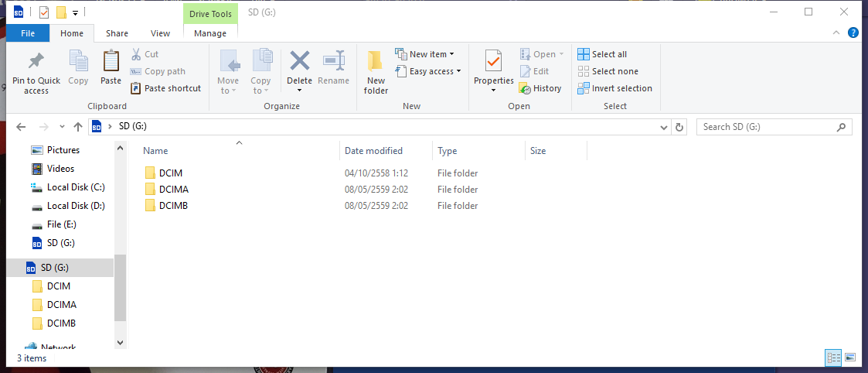Expand the Delete dropdown arrow
Viewport: 868px width, 373px height.
coord(299,91)
